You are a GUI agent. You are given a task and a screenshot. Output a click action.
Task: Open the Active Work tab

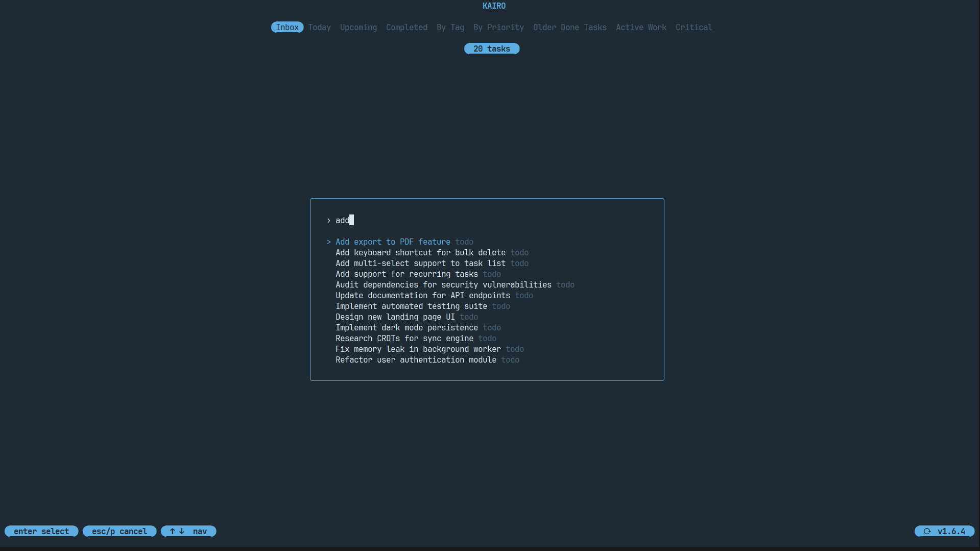pos(641,28)
